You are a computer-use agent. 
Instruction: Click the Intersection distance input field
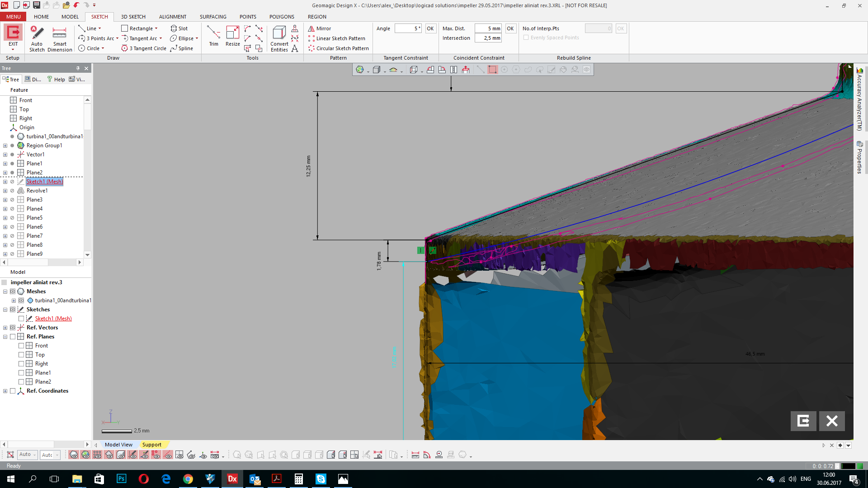488,38
